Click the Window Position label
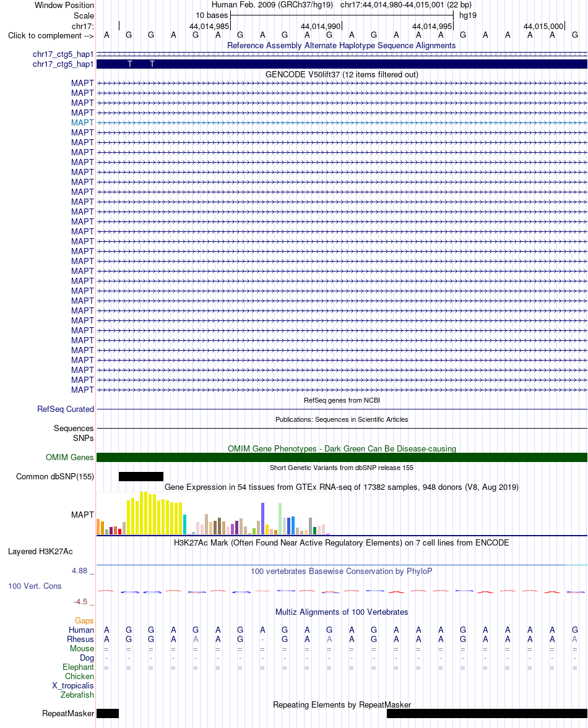Viewport: 588px width, 728px height. 64,5
